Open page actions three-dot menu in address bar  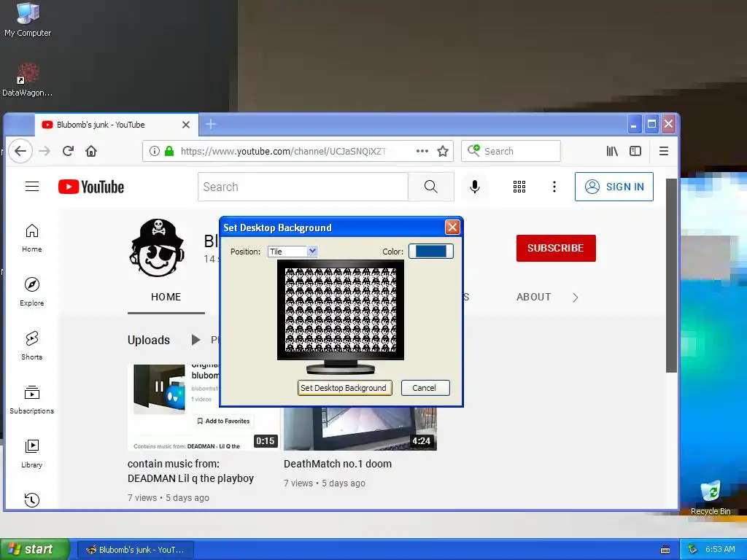[x=422, y=151]
